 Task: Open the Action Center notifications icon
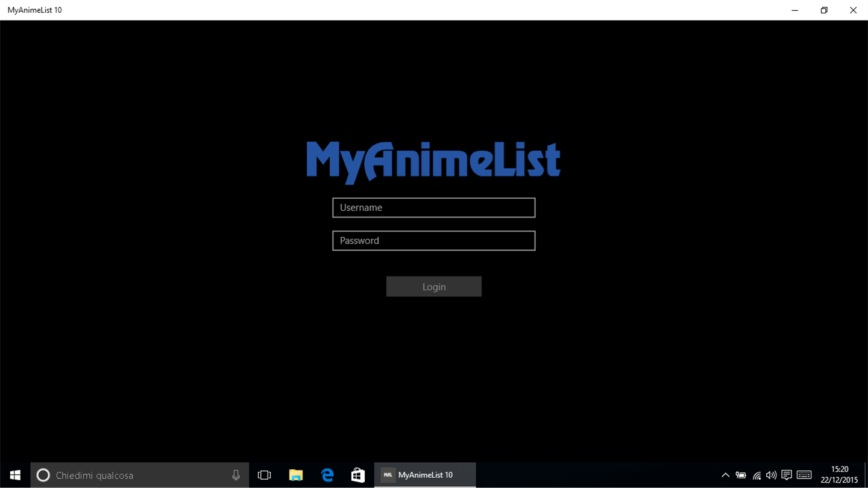[x=786, y=475]
